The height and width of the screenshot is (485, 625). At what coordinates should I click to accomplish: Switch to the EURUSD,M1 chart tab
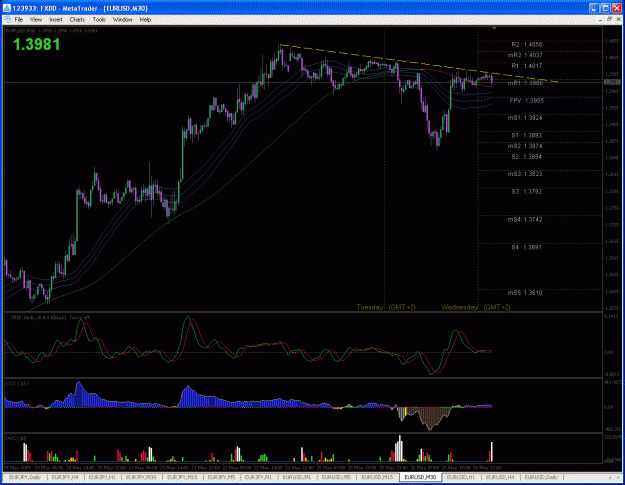coord(297,477)
